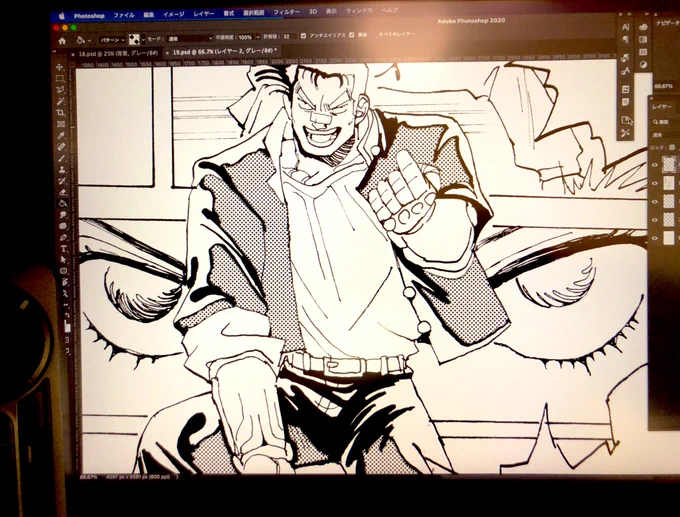Select the Eyedropper tool

(x=61, y=136)
